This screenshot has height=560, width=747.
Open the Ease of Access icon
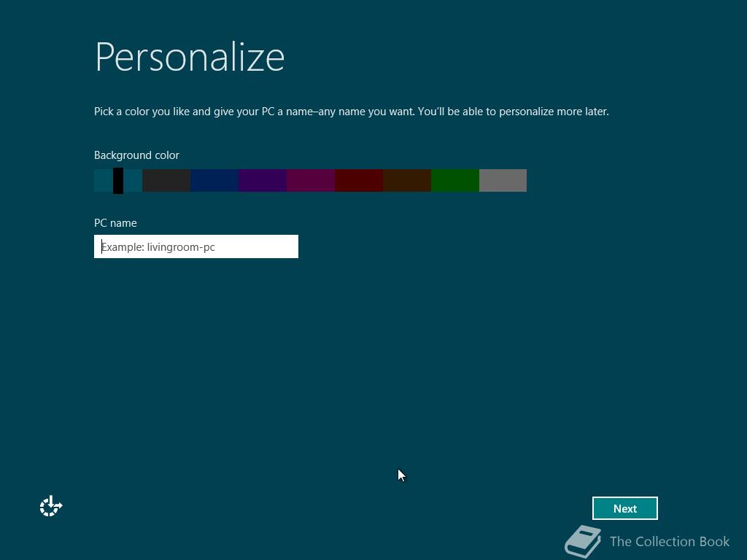point(51,506)
